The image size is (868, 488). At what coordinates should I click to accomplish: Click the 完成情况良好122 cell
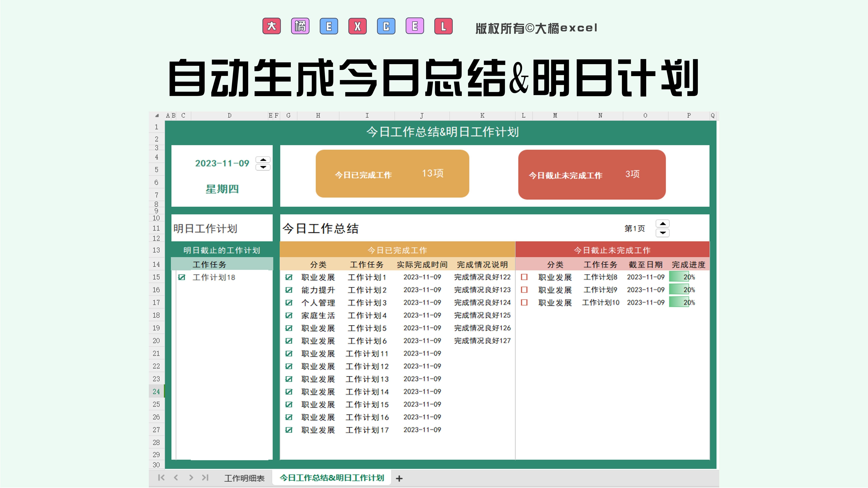point(482,277)
